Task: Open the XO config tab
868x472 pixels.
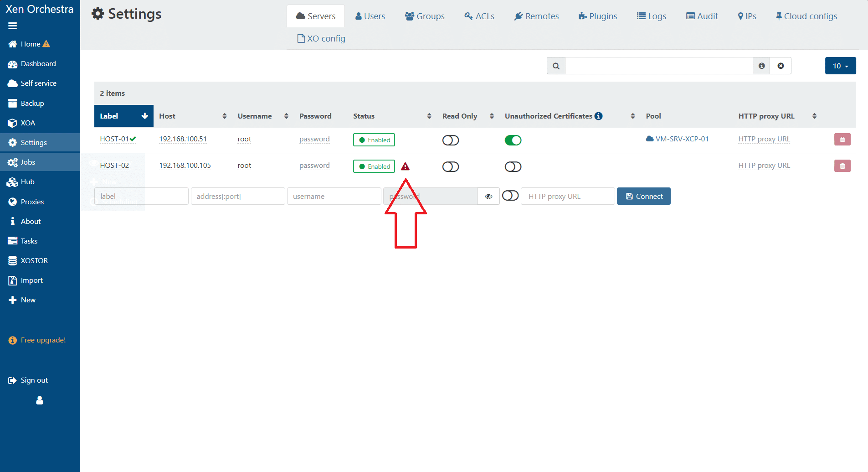Action: pos(321,38)
